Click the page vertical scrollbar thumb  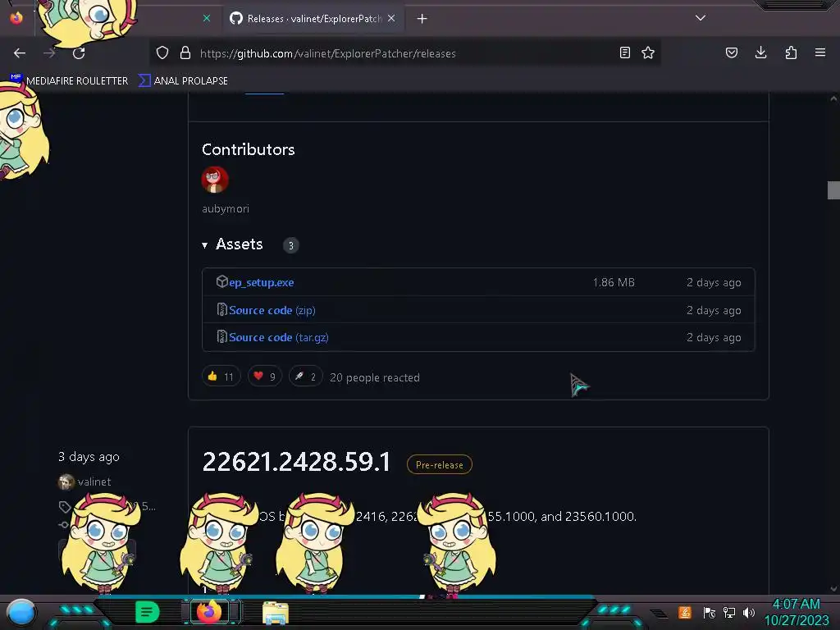pos(833,190)
